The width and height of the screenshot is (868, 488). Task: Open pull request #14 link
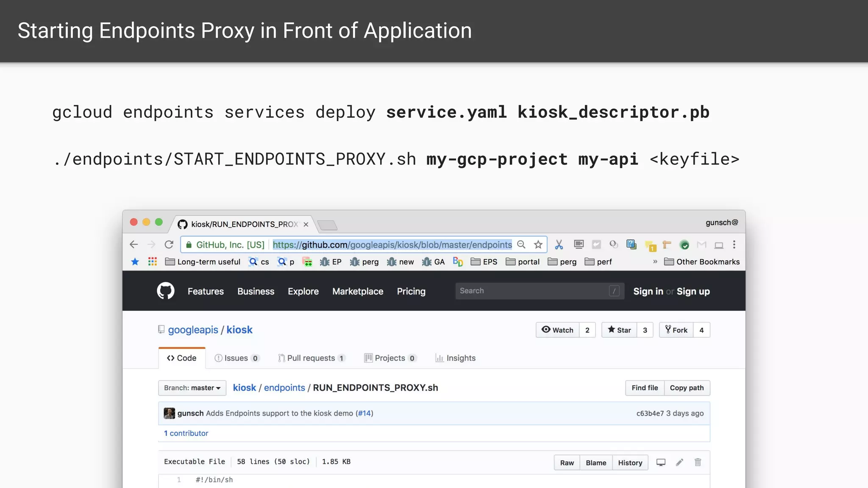point(364,413)
